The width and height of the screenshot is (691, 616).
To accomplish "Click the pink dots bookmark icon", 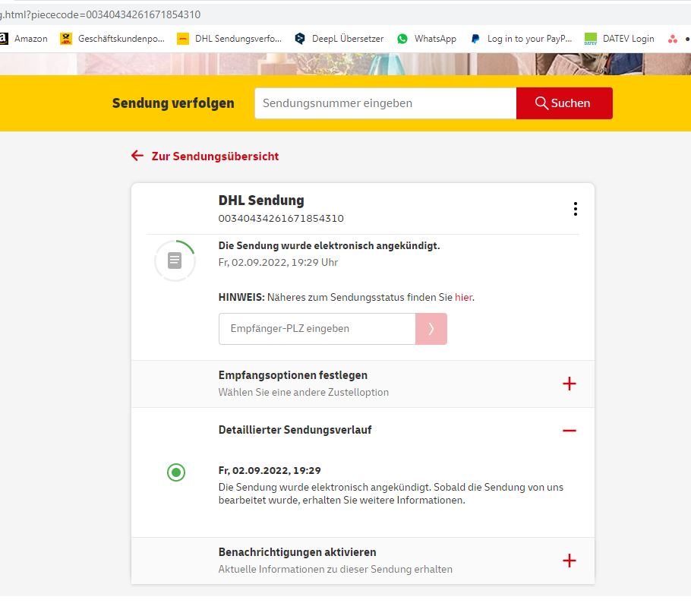I will pos(673,39).
